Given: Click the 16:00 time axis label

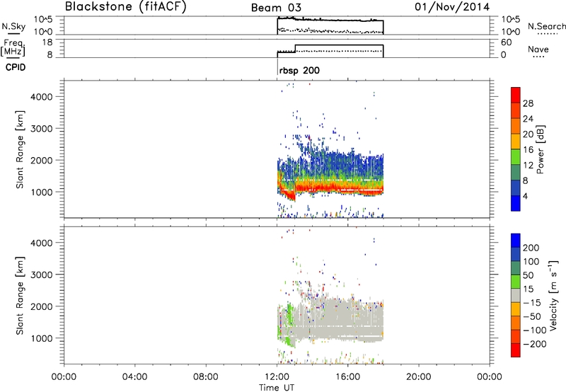Looking at the screenshot, I should pyautogui.click(x=347, y=377).
